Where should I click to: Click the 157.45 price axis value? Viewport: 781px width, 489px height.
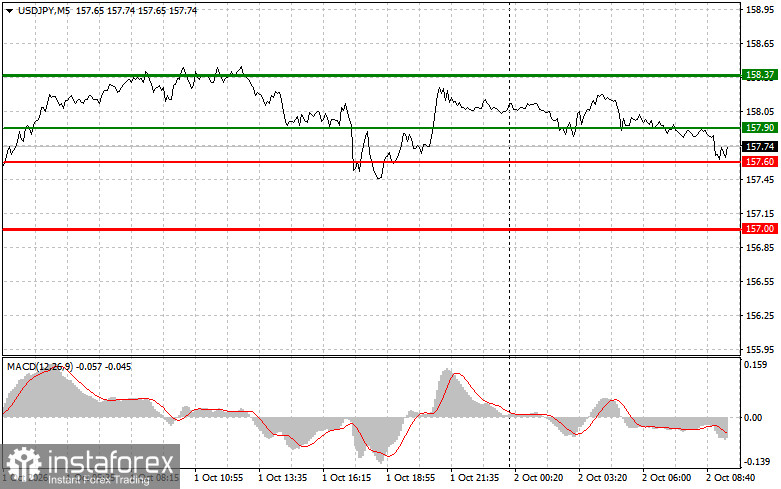point(760,179)
